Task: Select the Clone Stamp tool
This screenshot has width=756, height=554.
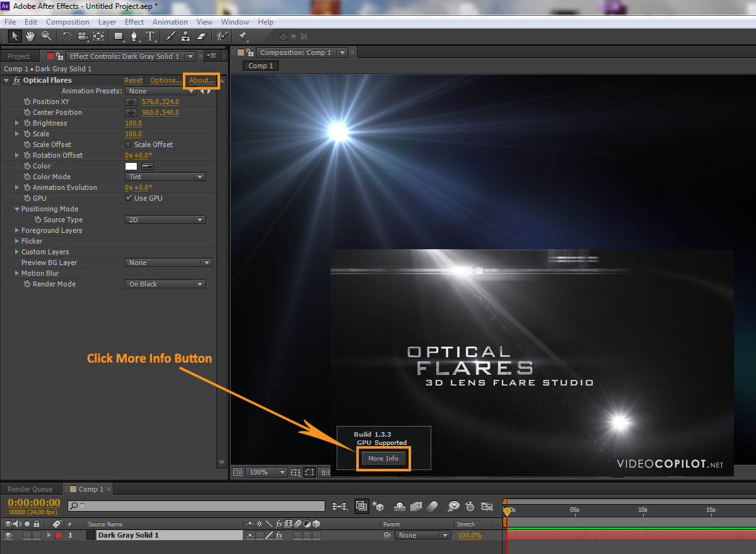Action: (x=187, y=37)
